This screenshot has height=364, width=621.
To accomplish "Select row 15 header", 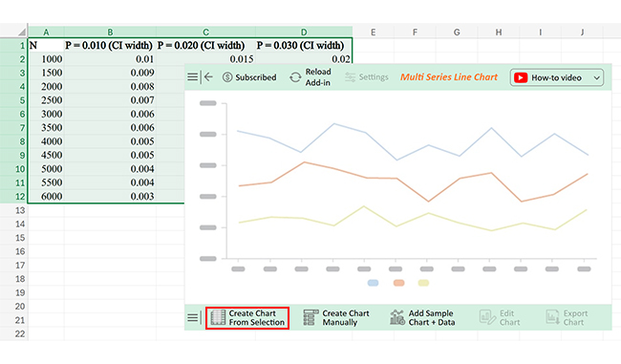I will [x=14, y=238].
